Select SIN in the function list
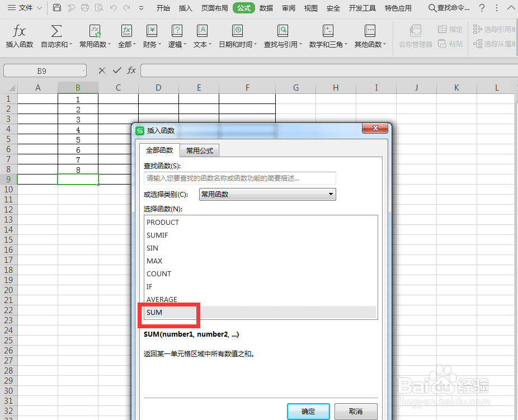Viewport: 518px width, 420px height. point(261,248)
